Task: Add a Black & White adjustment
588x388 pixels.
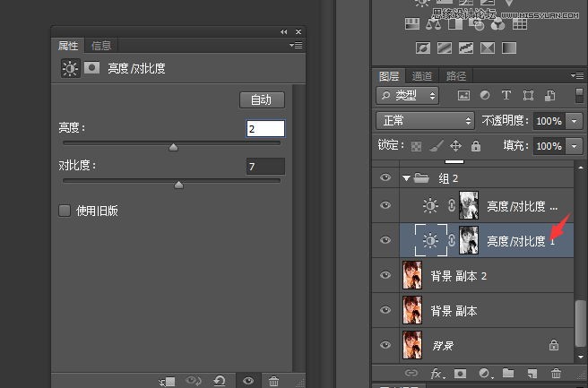Action: click(x=455, y=23)
